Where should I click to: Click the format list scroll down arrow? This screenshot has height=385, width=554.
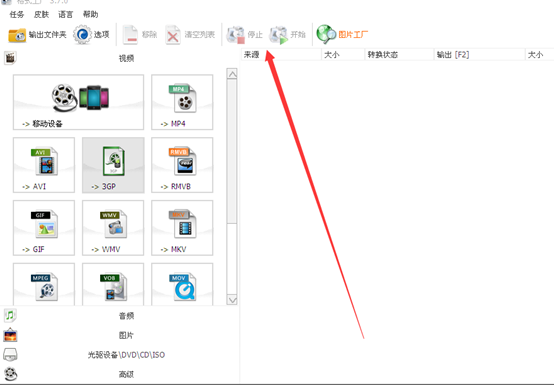(x=232, y=300)
